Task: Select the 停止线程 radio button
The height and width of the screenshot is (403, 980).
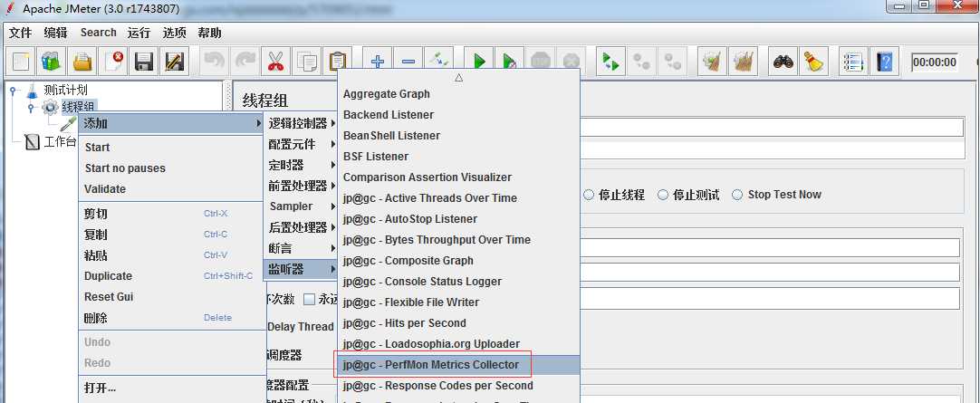Action: [x=588, y=195]
